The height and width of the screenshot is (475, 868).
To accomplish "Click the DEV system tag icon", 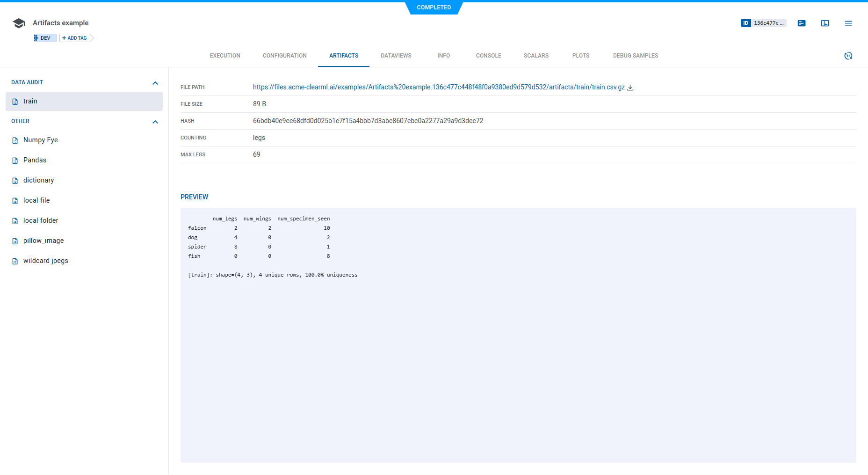I will (37, 37).
